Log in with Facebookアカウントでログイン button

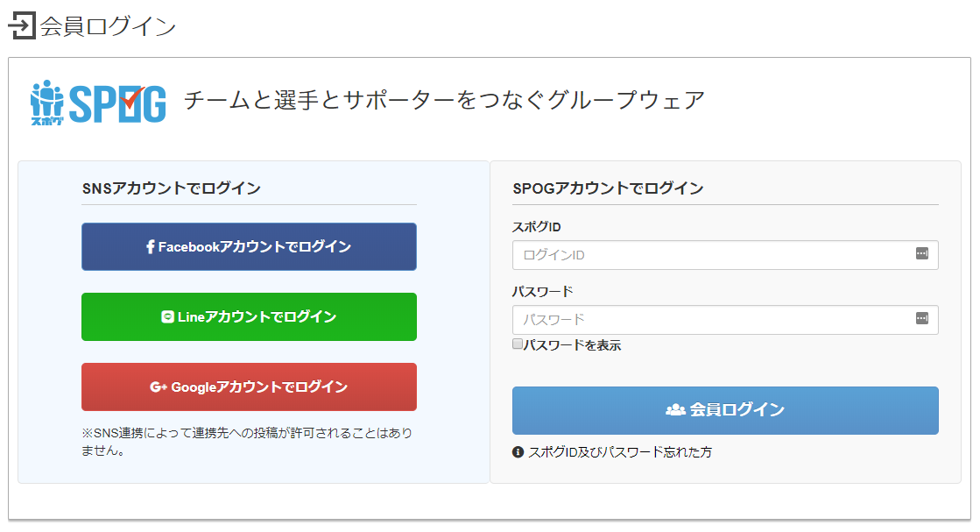[249, 247]
